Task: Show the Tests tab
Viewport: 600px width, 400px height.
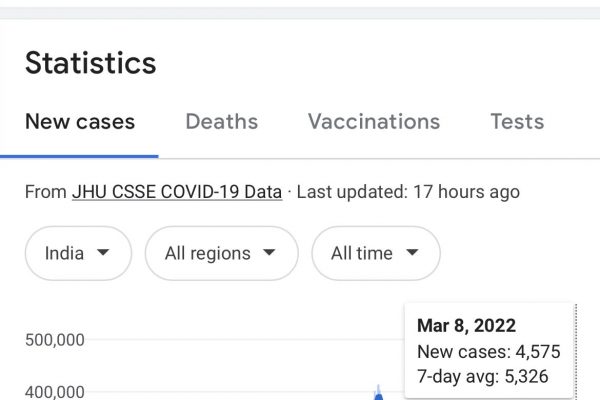Action: pyautogui.click(x=517, y=122)
